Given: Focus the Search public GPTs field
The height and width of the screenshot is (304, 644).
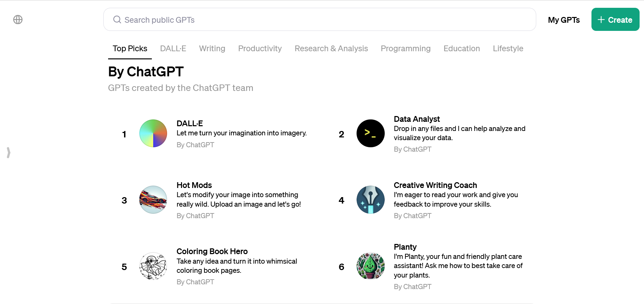Looking at the screenshot, I should tap(320, 19).
